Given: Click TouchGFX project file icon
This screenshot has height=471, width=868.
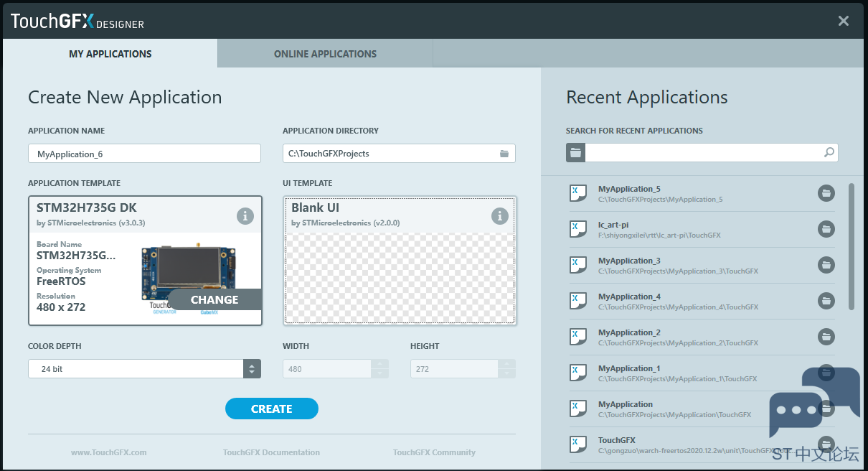Looking at the screenshot, I should [x=578, y=444].
